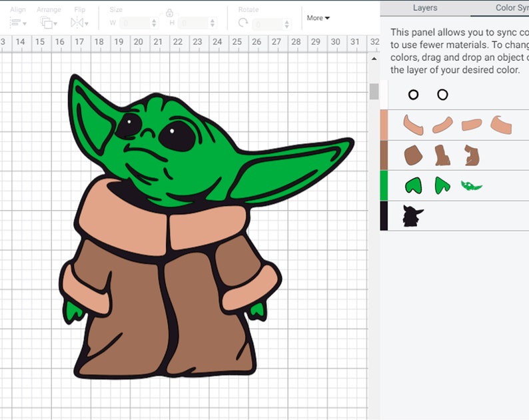Click the brown robe on the canvas
Screen dimensions: 529x420
click(x=135, y=314)
